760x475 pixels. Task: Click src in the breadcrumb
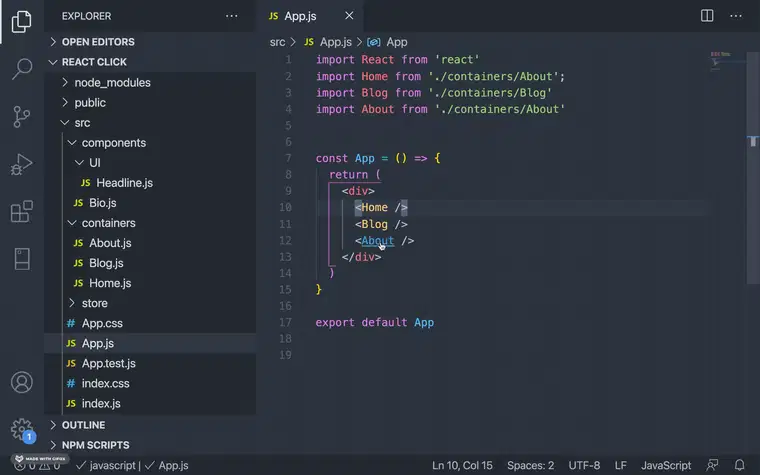tap(277, 42)
